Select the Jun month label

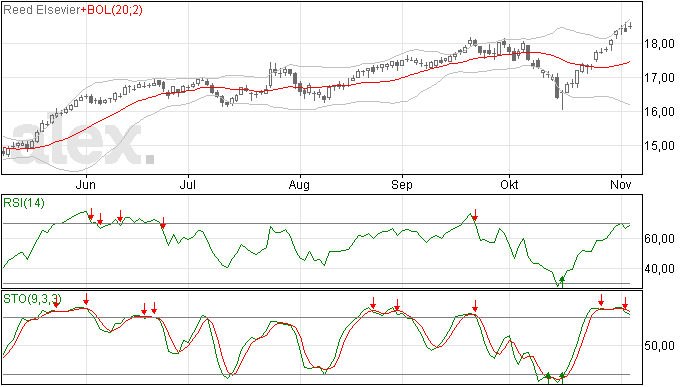(85, 184)
